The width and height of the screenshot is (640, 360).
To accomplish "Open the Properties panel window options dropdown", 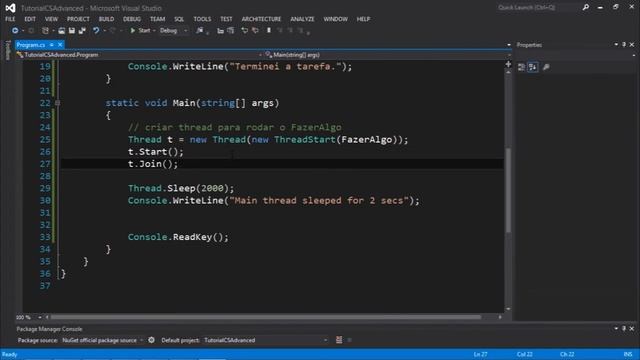I will pos(616,44).
